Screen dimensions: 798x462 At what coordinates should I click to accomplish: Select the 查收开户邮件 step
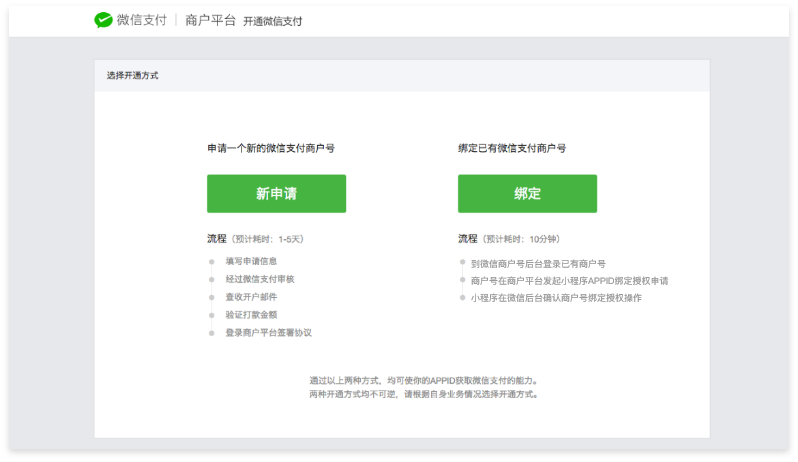click(x=250, y=297)
